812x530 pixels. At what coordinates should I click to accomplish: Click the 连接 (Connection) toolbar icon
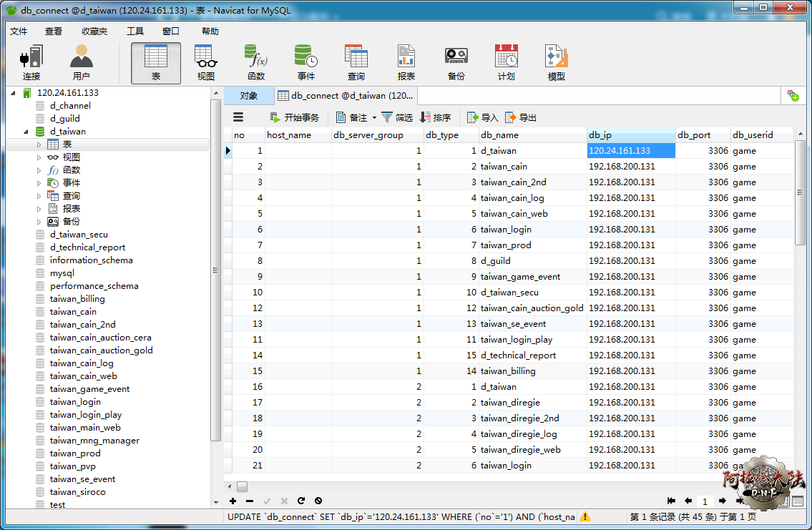pos(31,63)
